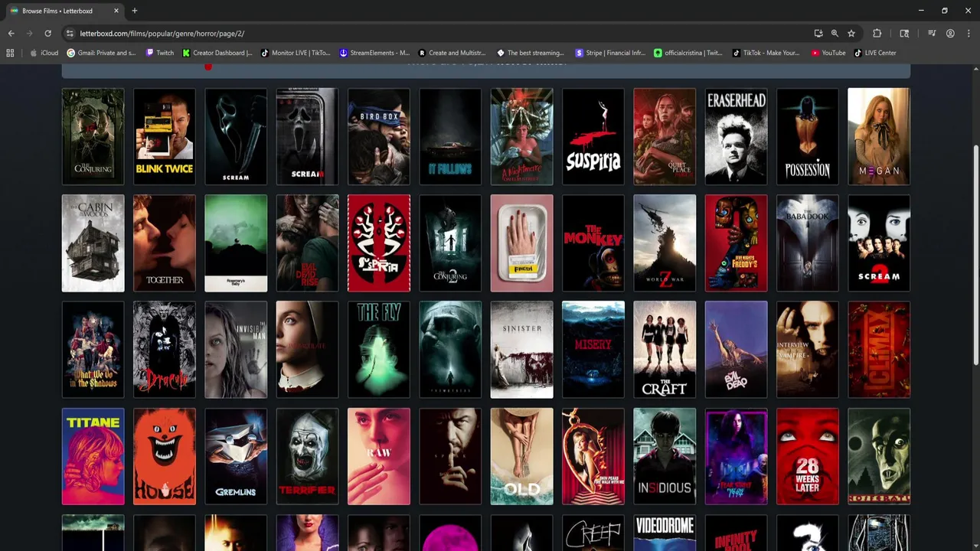Open The best streaming... bookmark
The image size is (980, 551).
[531, 53]
